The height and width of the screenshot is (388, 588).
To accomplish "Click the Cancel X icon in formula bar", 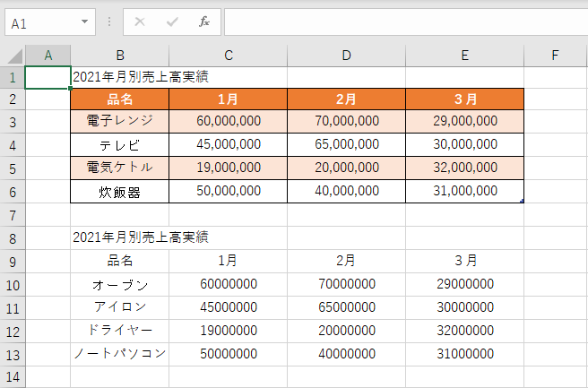I will point(140,22).
